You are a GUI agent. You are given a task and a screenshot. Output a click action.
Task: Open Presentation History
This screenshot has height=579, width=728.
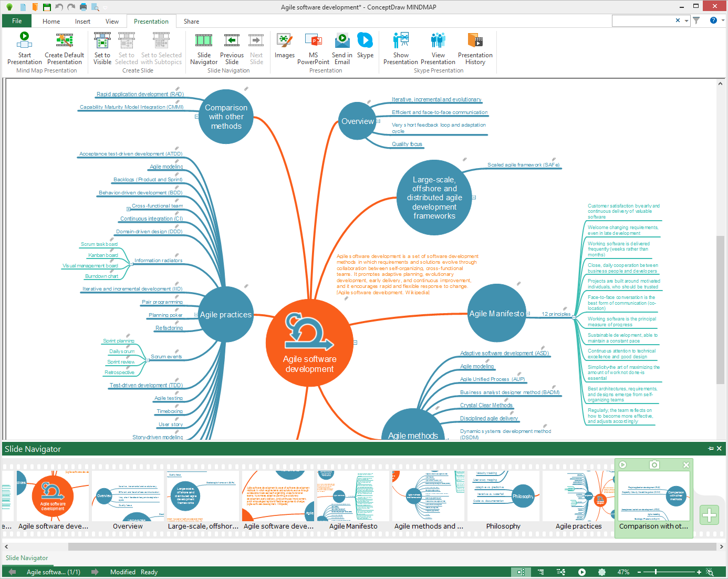[x=475, y=48]
